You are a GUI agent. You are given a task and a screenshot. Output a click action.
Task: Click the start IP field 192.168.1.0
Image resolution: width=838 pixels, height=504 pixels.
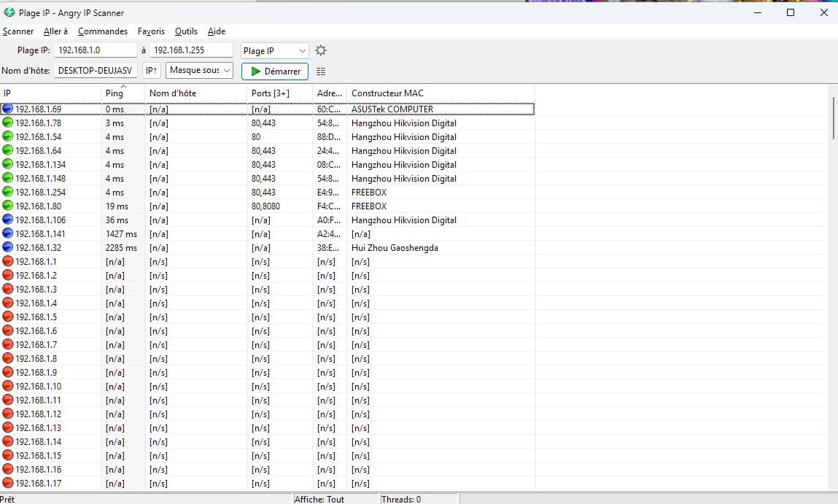96,50
